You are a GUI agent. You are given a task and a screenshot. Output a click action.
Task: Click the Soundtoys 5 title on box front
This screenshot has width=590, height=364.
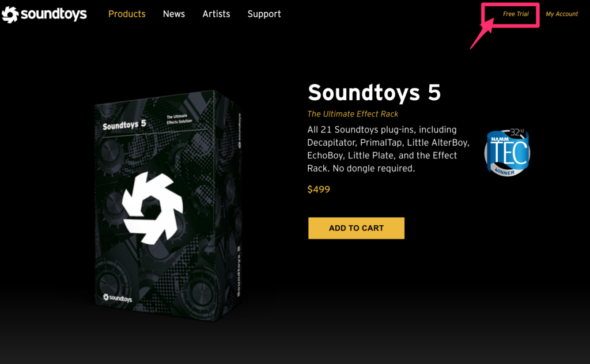coord(124,125)
